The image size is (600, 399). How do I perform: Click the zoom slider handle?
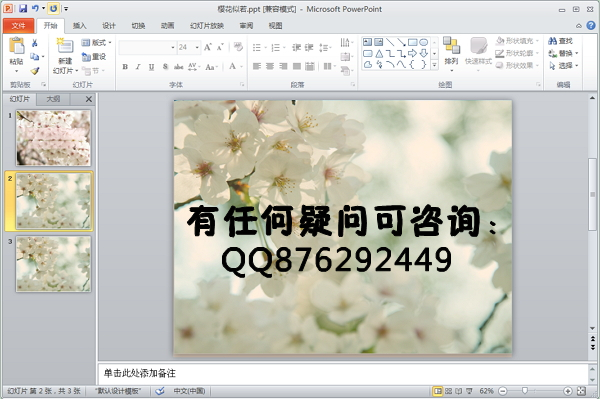point(525,391)
